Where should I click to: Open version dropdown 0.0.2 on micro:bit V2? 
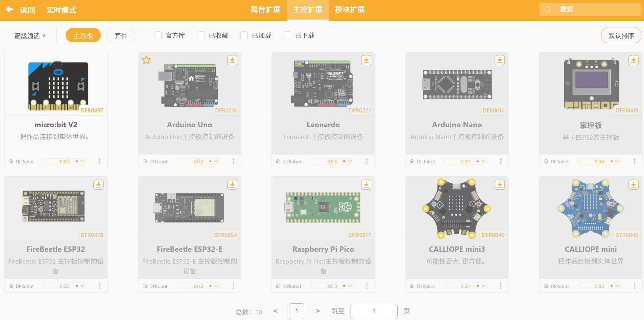pos(65,161)
